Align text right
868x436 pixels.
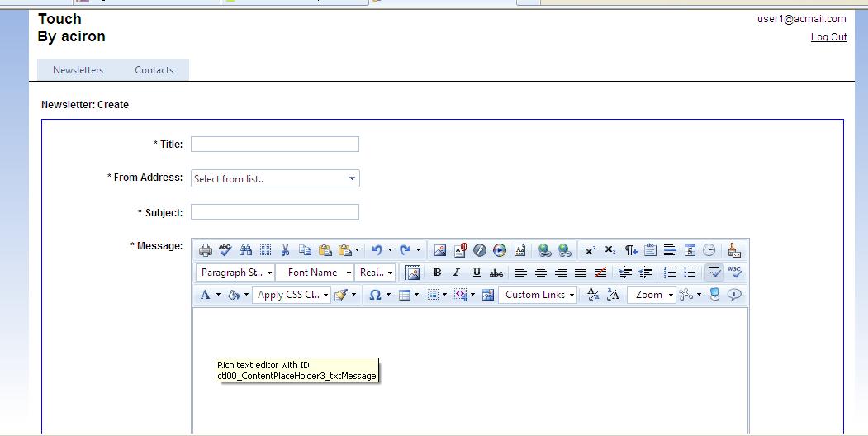point(561,272)
